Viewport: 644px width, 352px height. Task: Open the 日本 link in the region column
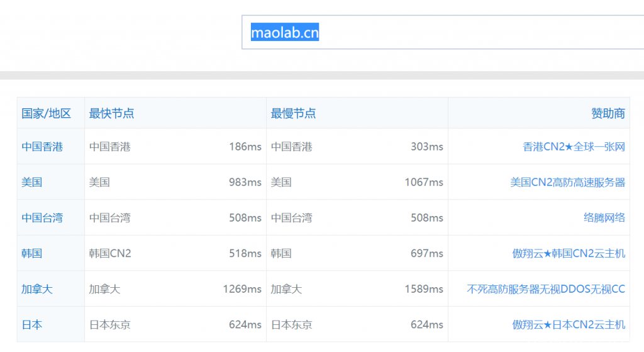coord(32,325)
